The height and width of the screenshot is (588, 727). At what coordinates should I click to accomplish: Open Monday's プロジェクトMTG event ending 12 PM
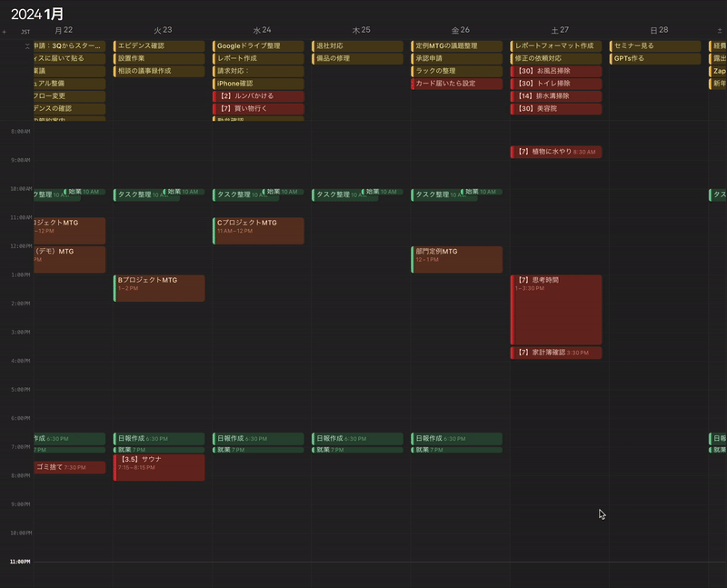click(70, 231)
